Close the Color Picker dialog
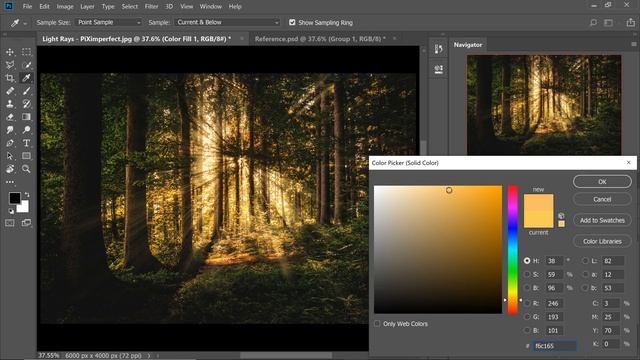This screenshot has width=640, height=360. pos(629,162)
